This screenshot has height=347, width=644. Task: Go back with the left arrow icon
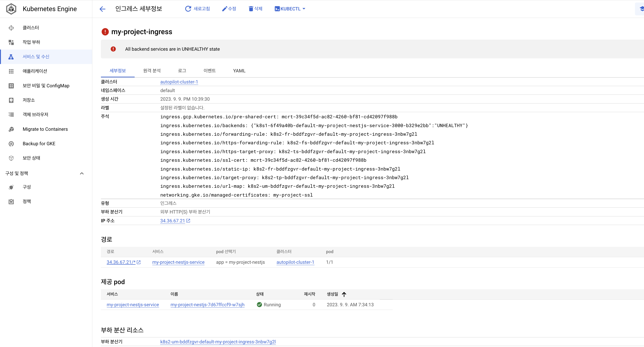click(103, 9)
